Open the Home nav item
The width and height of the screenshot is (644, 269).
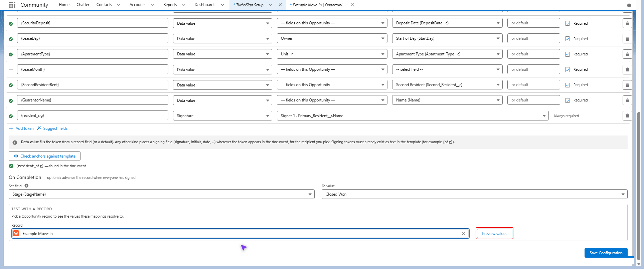pos(64,5)
